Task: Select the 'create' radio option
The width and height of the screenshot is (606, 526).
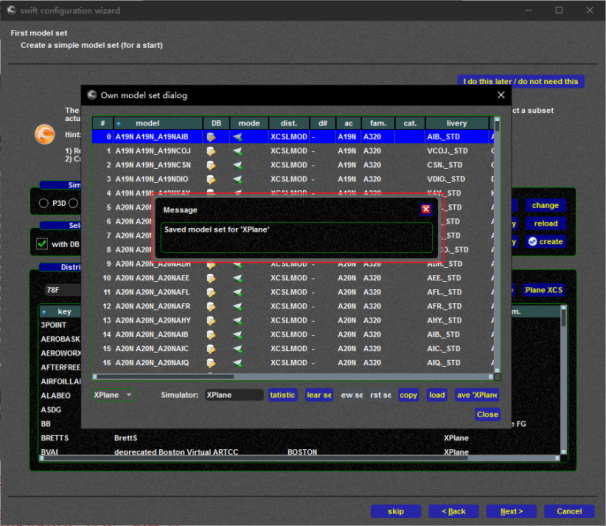Action: click(533, 241)
